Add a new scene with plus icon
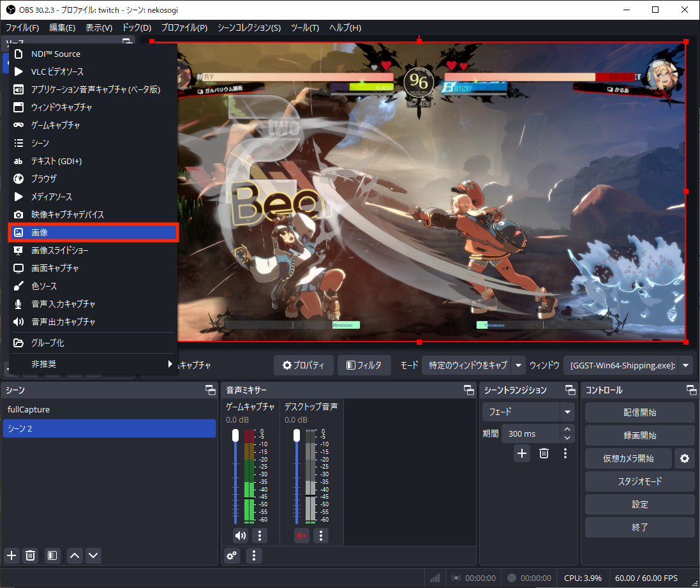 tap(11, 555)
